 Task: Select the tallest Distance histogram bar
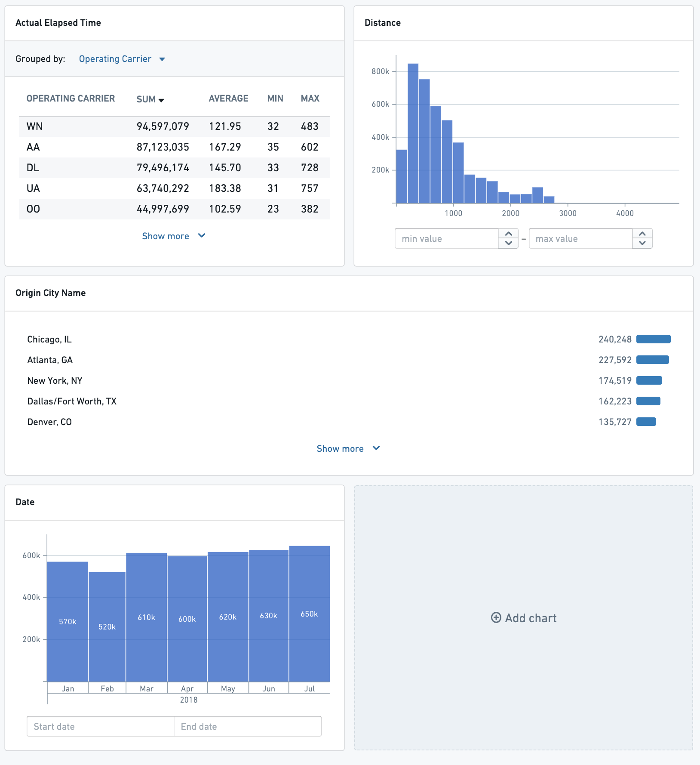tap(413, 133)
